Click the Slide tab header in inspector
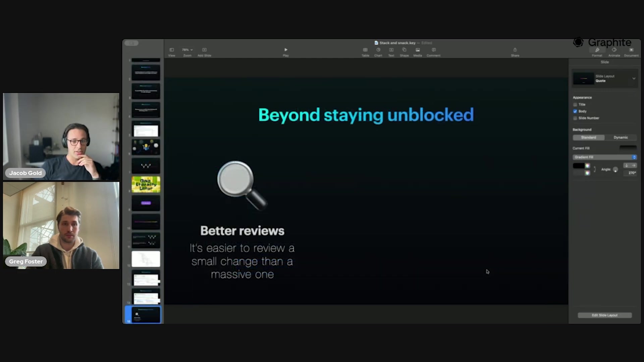Image resolution: width=644 pixels, height=362 pixels. pos(605,62)
